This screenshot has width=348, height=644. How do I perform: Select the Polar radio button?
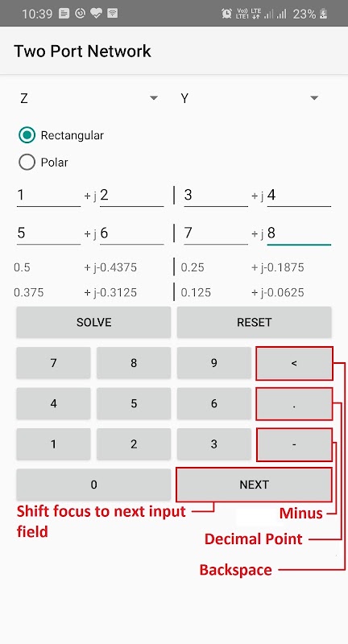click(x=27, y=163)
